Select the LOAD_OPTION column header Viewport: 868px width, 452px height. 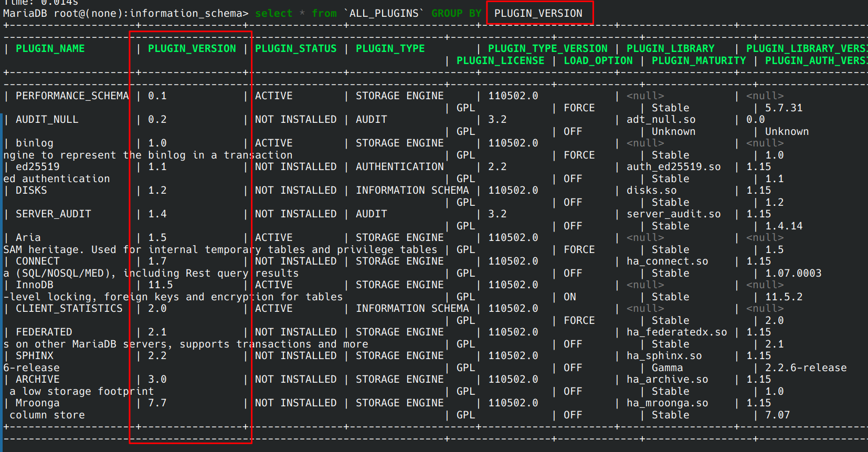click(x=598, y=61)
